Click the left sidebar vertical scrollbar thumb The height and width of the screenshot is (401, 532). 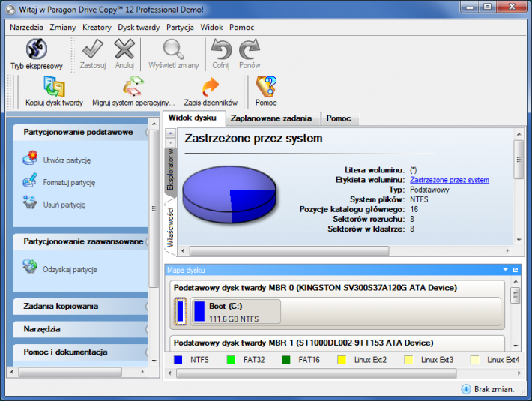154,208
